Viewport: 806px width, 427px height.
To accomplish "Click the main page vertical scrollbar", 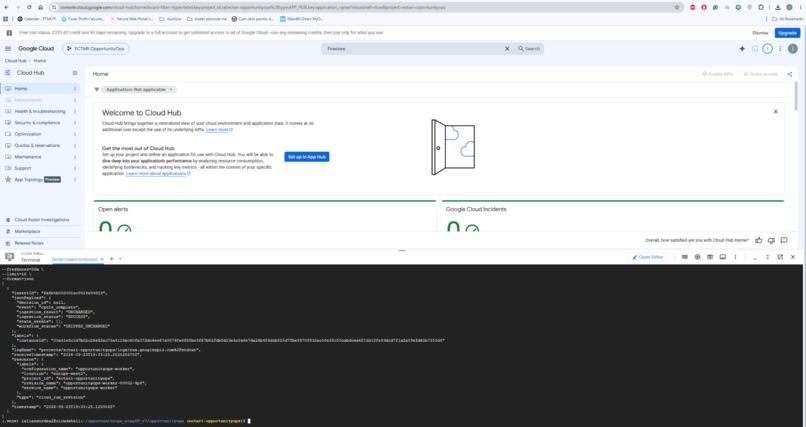I will (x=796, y=95).
